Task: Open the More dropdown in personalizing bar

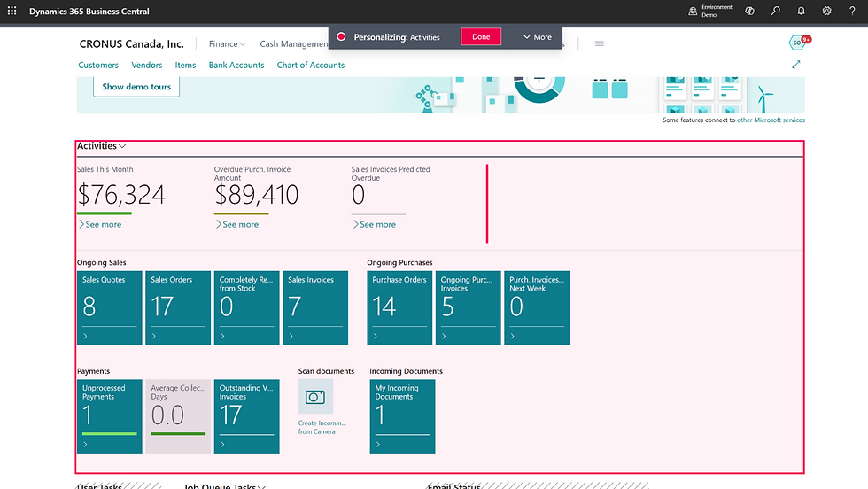Action: tap(537, 37)
